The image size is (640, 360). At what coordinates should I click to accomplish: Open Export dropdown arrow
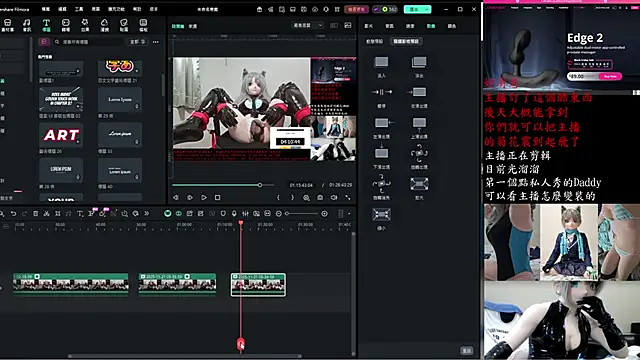point(427,9)
